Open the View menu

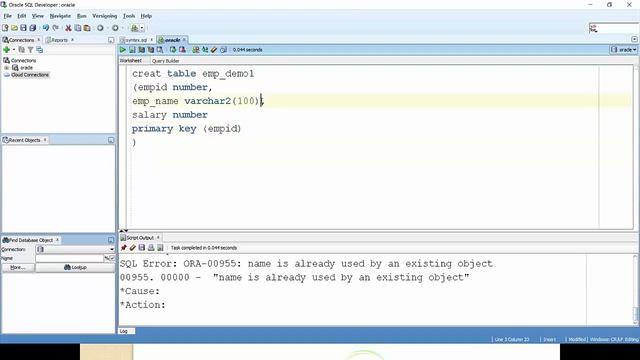pyautogui.click(x=38, y=16)
